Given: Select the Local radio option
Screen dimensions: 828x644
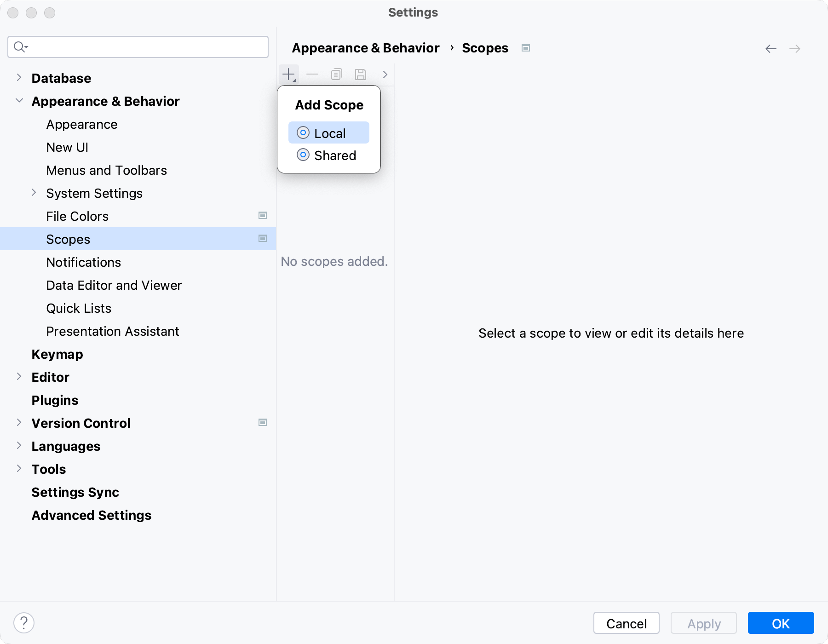Looking at the screenshot, I should [328, 132].
